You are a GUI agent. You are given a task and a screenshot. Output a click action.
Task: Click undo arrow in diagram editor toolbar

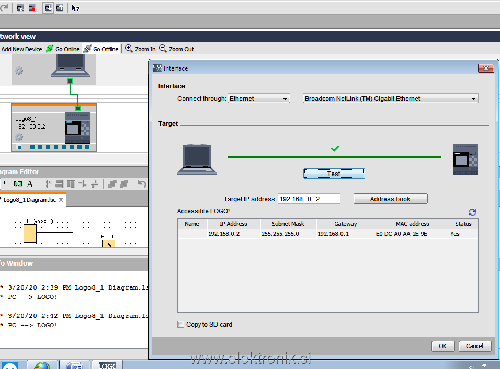pos(142,184)
